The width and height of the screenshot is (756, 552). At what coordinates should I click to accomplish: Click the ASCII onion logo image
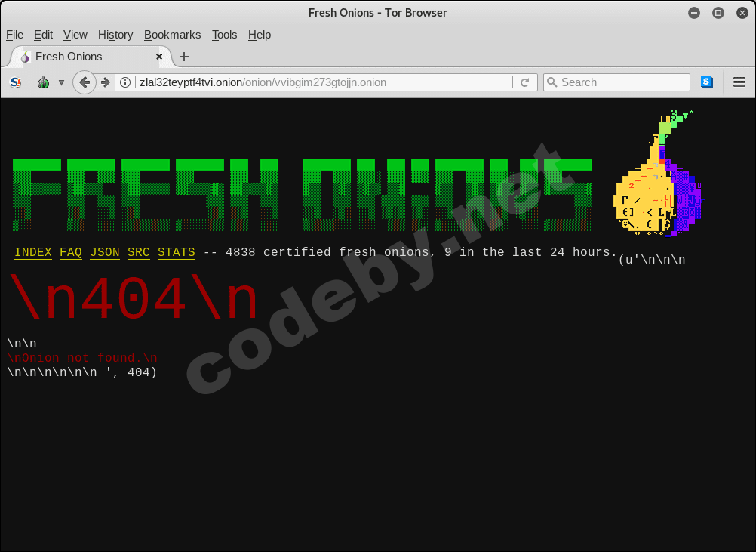click(x=657, y=174)
